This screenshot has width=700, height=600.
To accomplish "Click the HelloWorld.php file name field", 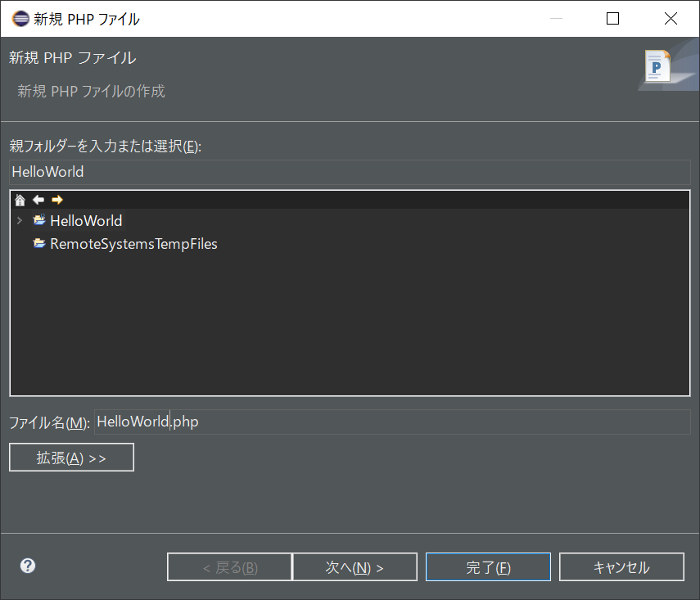I will pyautogui.click(x=246, y=422).
